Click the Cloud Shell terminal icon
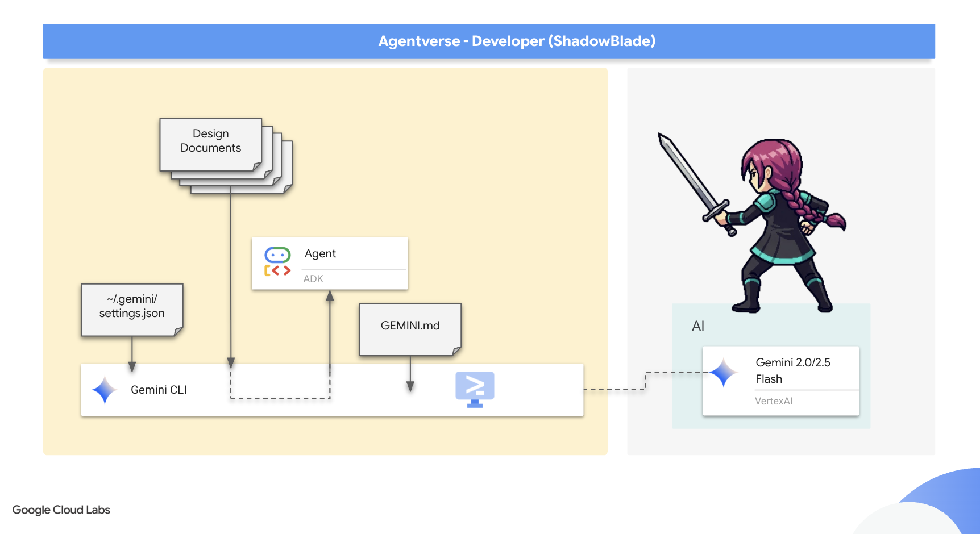 pos(475,389)
